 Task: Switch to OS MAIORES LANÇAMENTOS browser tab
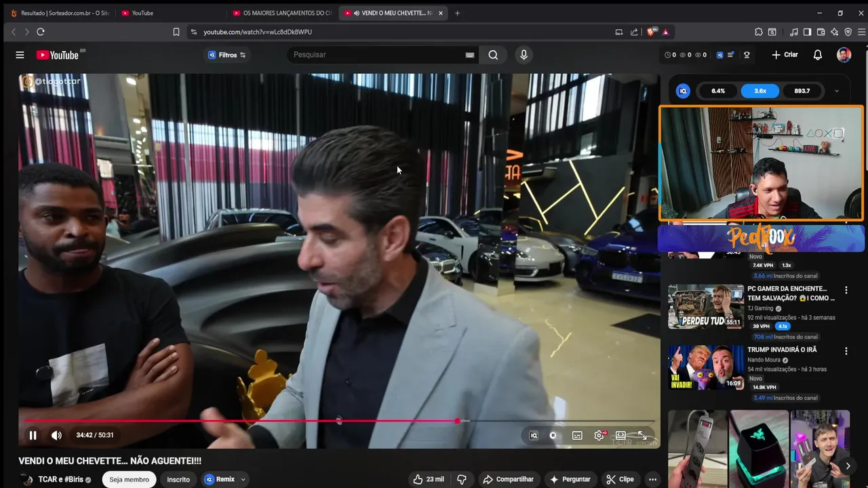point(281,13)
